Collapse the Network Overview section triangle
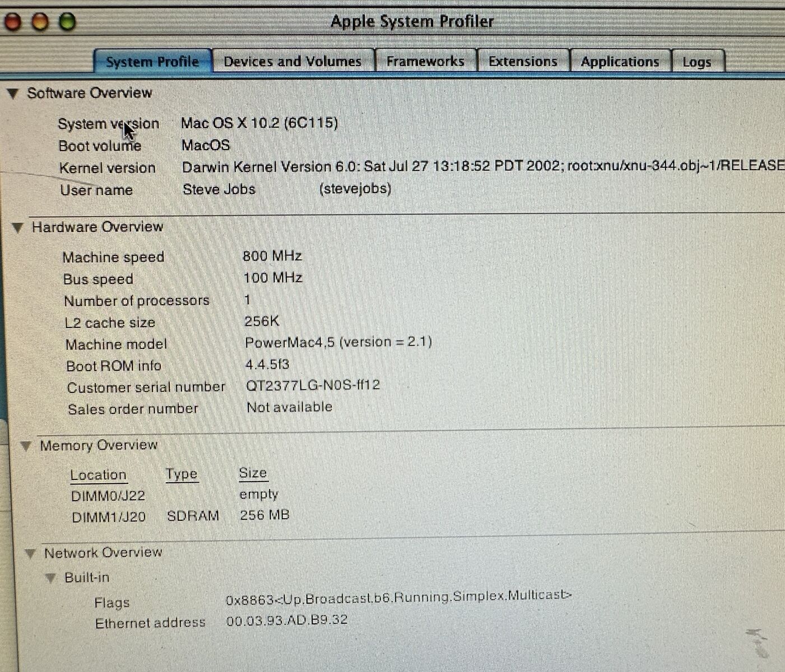Viewport: 785px width, 672px height. tap(31, 553)
